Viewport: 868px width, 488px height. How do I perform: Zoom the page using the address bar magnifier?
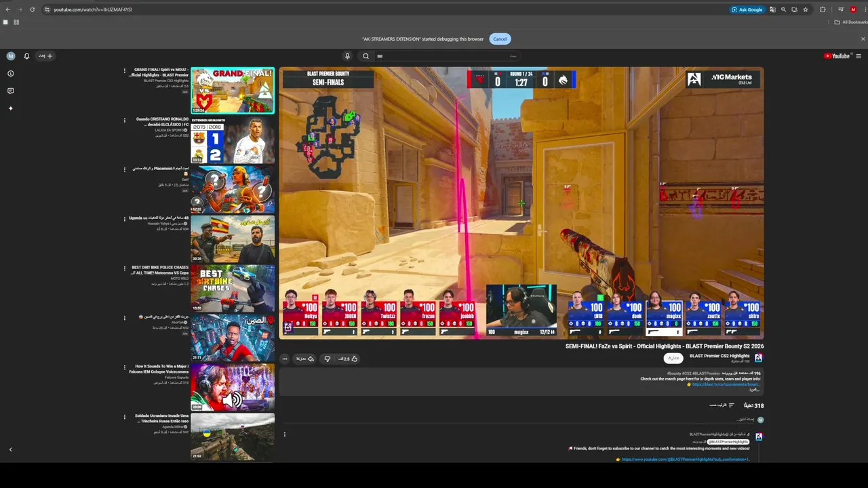pos(783,9)
